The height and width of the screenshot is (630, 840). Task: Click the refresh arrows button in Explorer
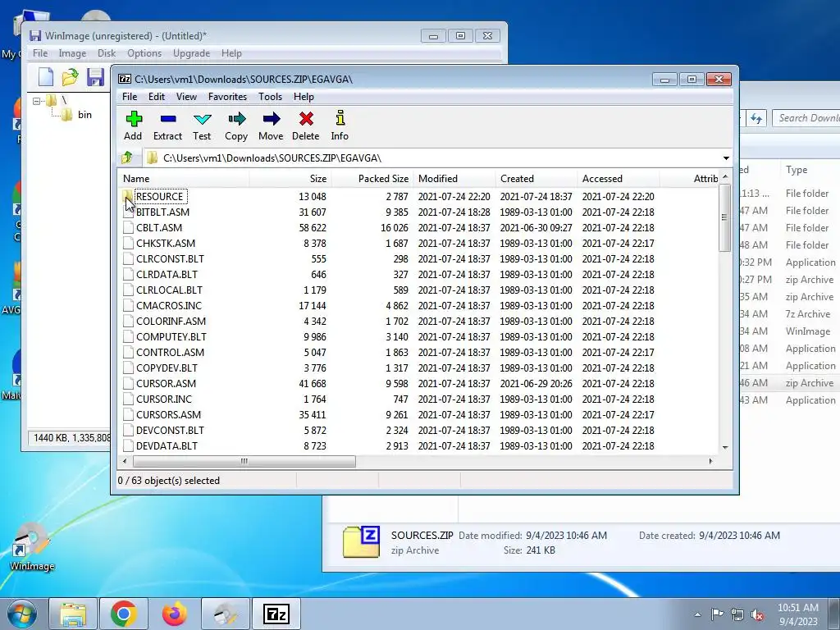pos(756,118)
